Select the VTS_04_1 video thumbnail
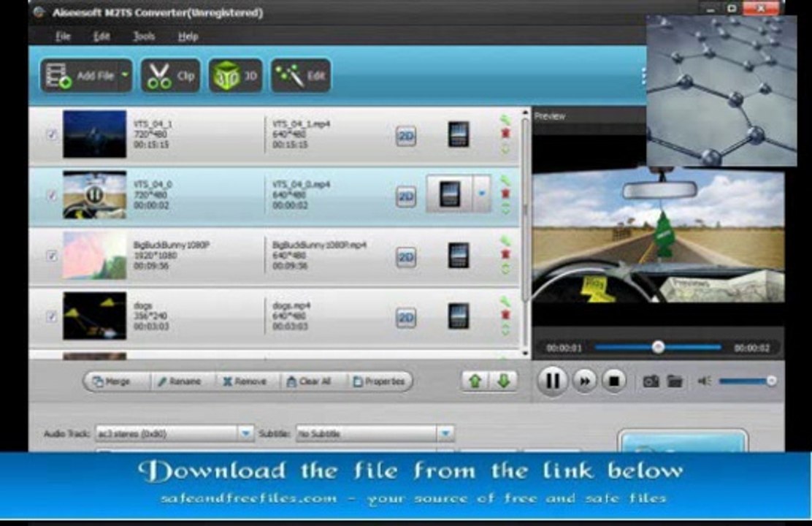812x526 pixels. point(94,134)
